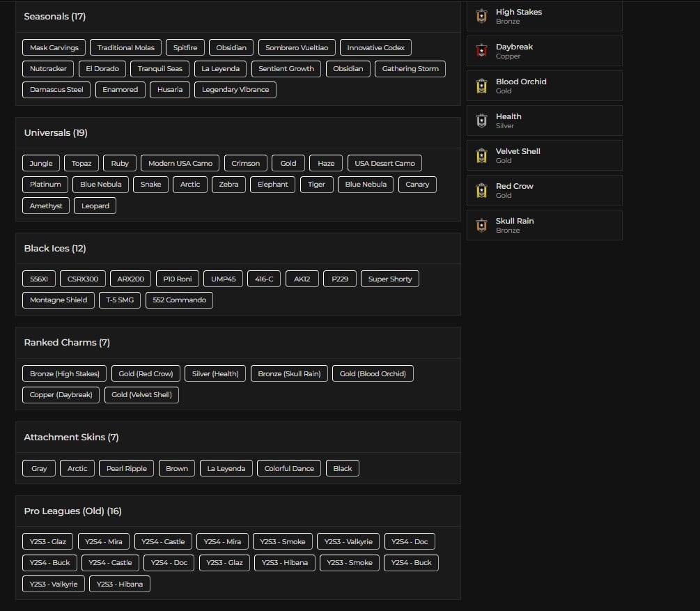
Task: Click the Gold (Velvet Shell) tag
Action: tap(141, 394)
